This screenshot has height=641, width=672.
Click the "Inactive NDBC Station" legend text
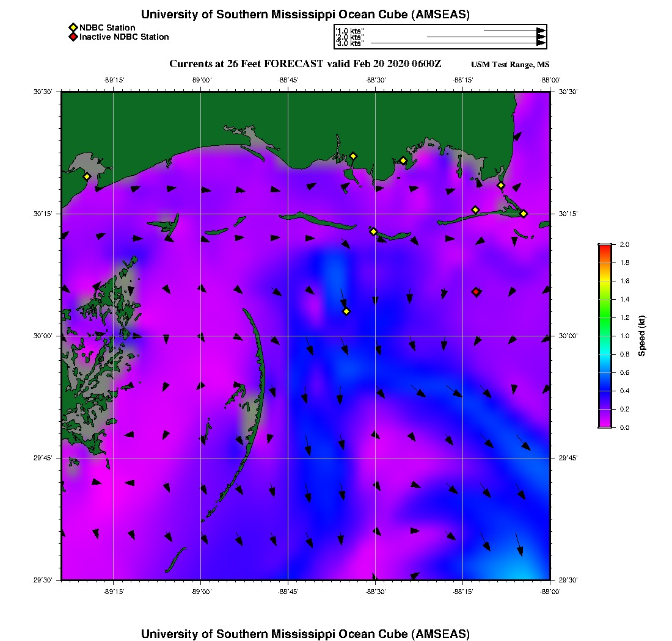124,37
